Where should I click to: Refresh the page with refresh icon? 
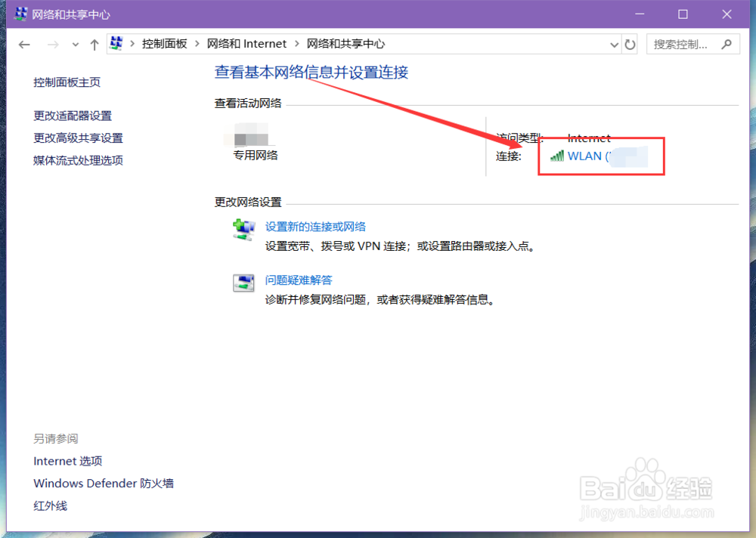(x=631, y=45)
